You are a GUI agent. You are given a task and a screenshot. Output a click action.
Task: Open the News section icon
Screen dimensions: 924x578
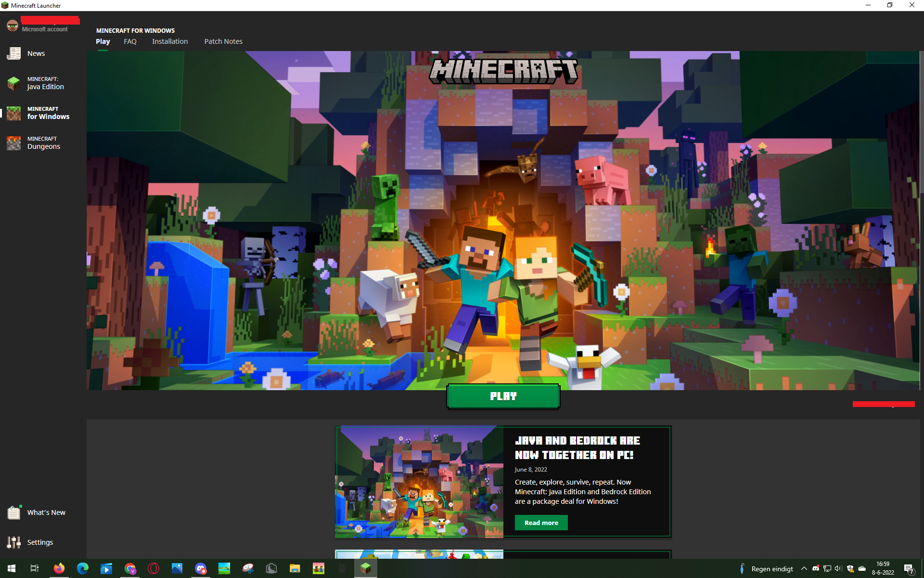14,53
